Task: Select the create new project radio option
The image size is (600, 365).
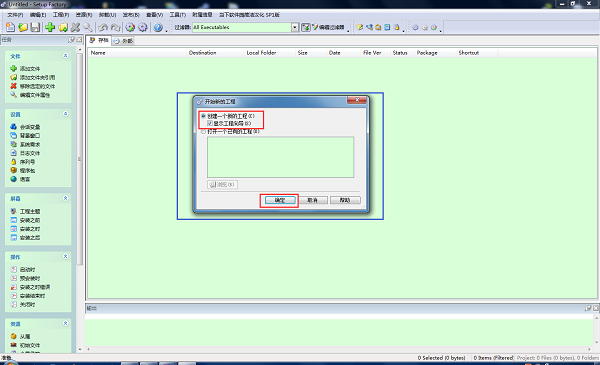Action: pyautogui.click(x=204, y=116)
